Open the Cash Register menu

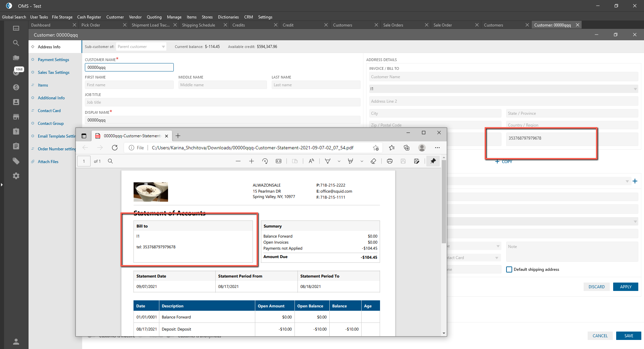coord(89,17)
